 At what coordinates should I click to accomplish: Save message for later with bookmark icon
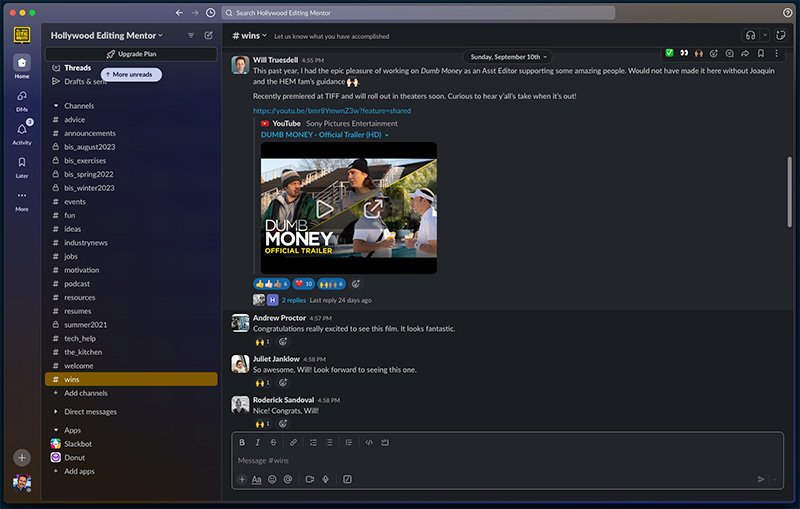click(761, 53)
